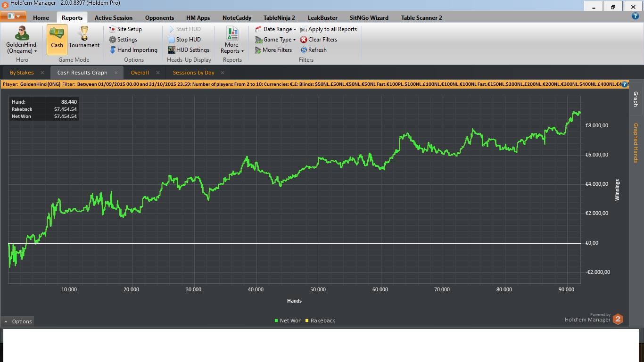Click the Stop HUD button

tap(184, 40)
